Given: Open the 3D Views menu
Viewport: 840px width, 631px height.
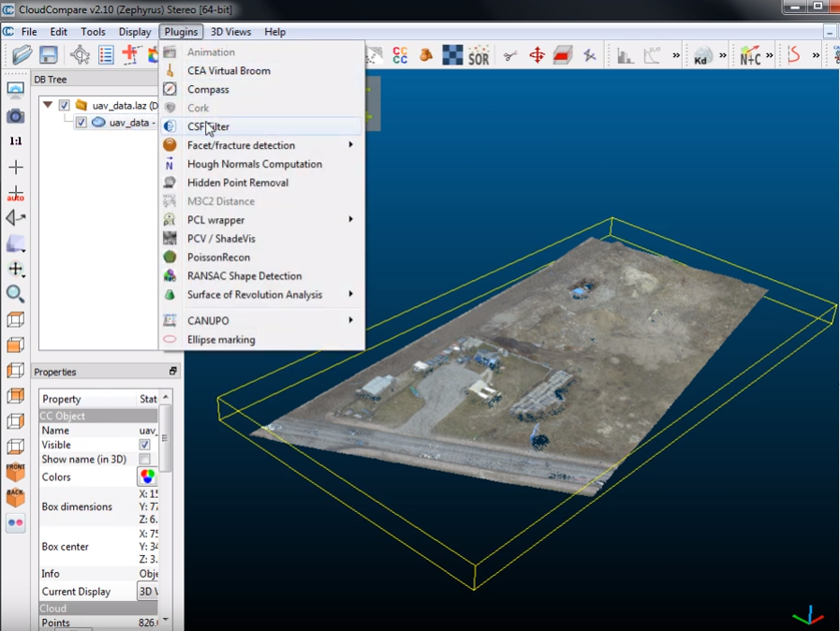Looking at the screenshot, I should (x=230, y=32).
